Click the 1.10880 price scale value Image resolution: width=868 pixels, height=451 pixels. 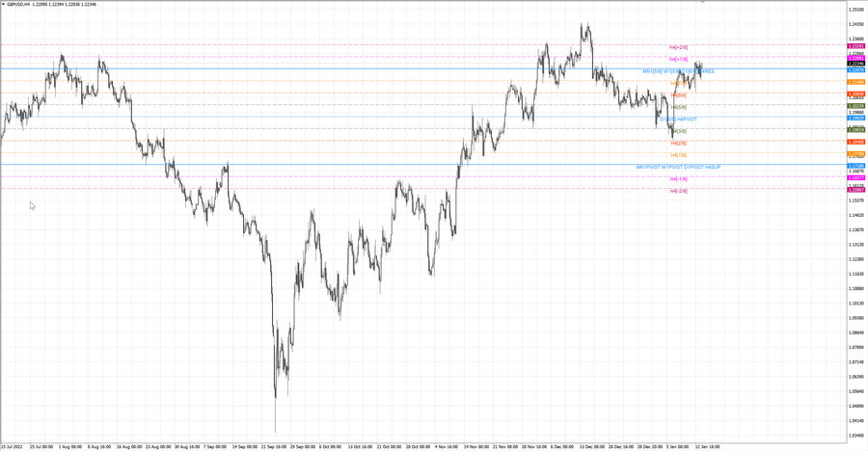tap(856, 288)
